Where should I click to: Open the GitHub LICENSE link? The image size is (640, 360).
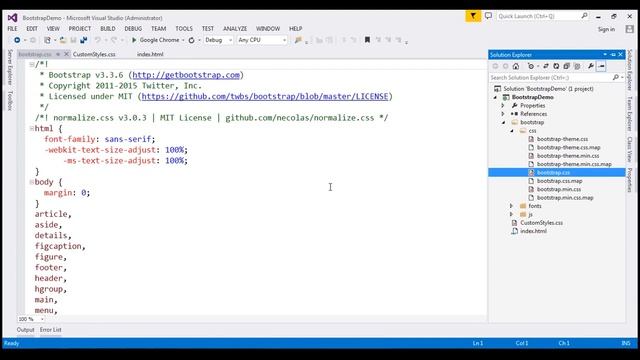click(x=265, y=96)
